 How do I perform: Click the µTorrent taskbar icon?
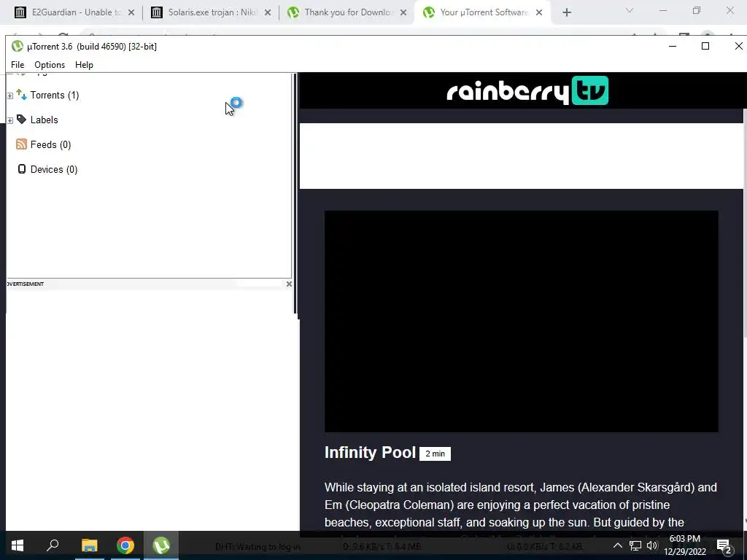pos(161,545)
